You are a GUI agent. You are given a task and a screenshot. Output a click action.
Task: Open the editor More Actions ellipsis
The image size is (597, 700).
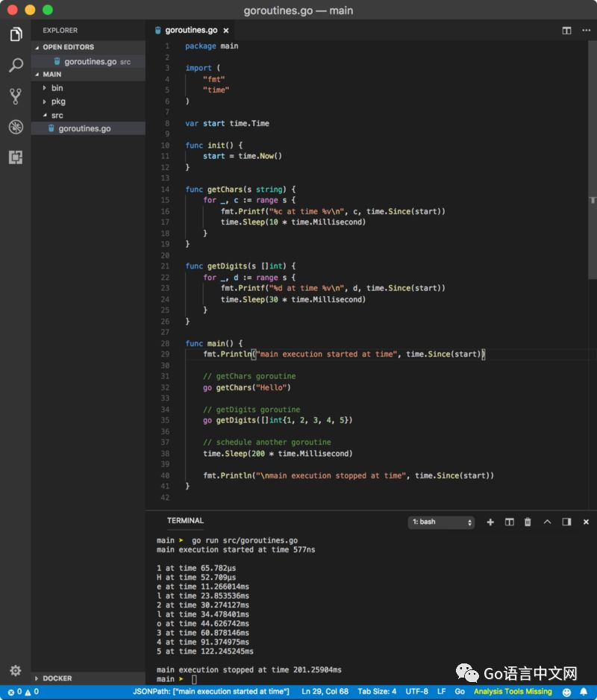587,31
